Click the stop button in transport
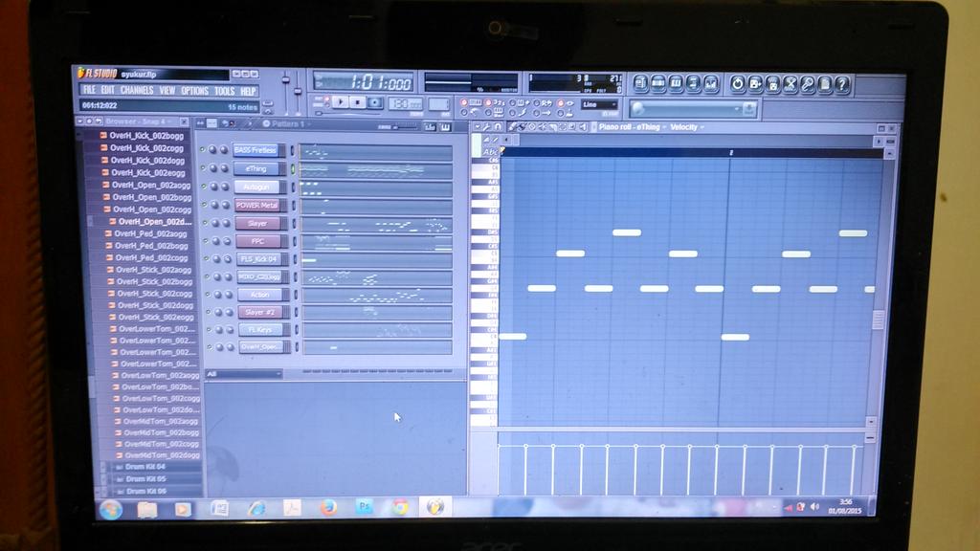980x551 pixels. click(358, 101)
